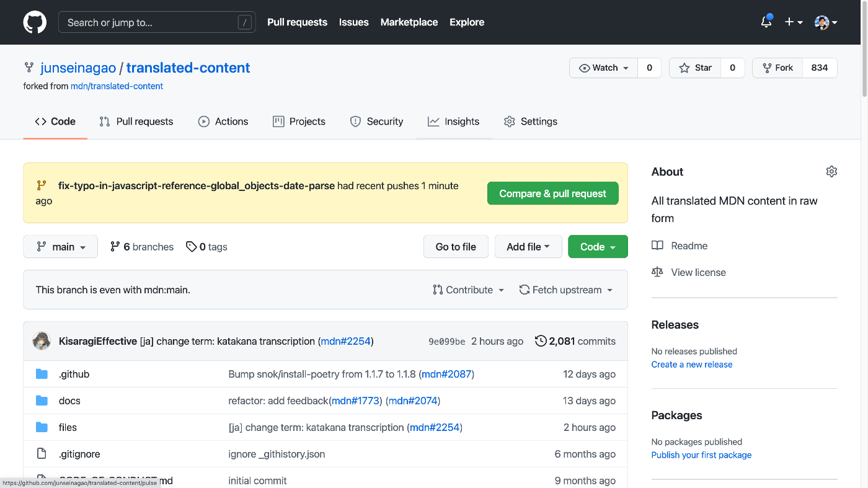Viewport: 868px width, 488px height.
Task: Open commit hash 9e099be
Action: pyautogui.click(x=447, y=341)
